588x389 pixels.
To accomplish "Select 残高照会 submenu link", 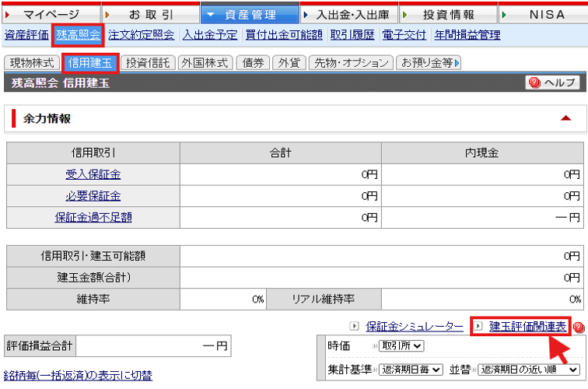I will coord(78,35).
